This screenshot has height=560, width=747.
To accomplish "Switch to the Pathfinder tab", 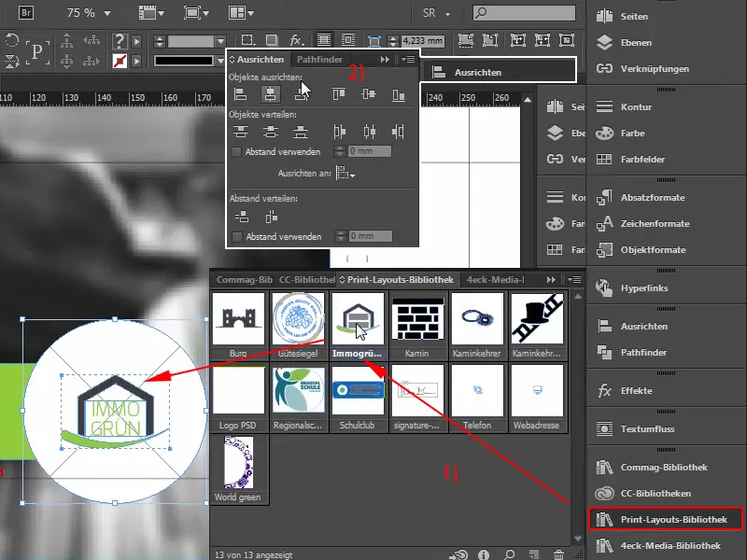I will tap(319, 60).
